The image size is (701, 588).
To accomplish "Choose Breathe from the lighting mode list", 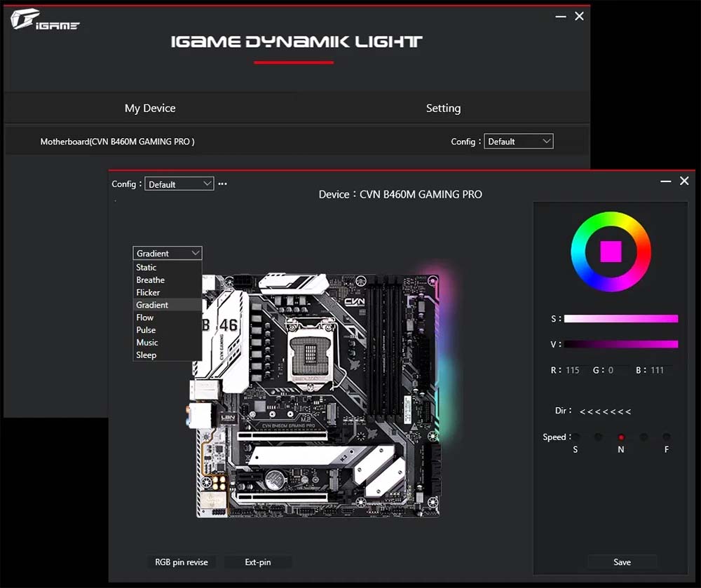I will 151,280.
